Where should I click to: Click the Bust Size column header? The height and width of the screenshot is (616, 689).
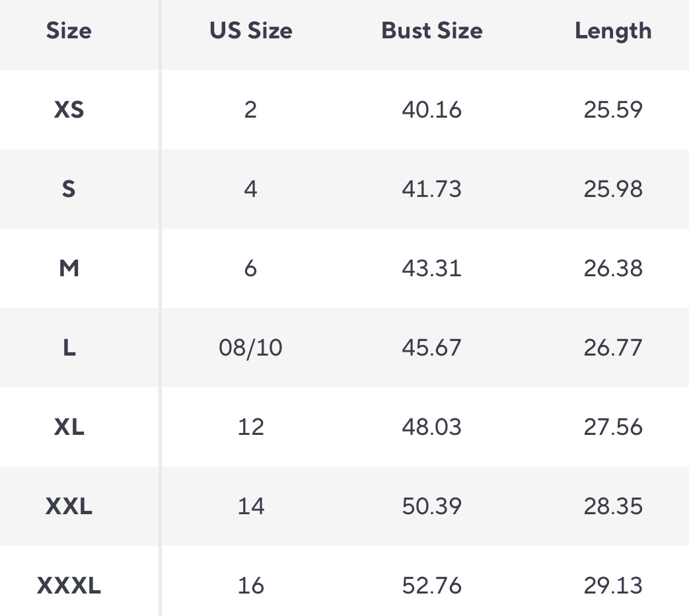(431, 31)
